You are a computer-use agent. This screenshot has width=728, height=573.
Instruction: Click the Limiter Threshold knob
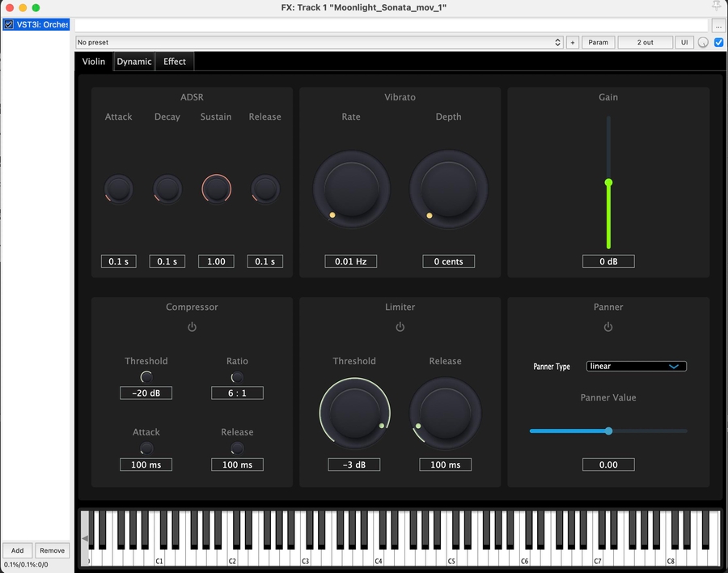click(x=354, y=413)
